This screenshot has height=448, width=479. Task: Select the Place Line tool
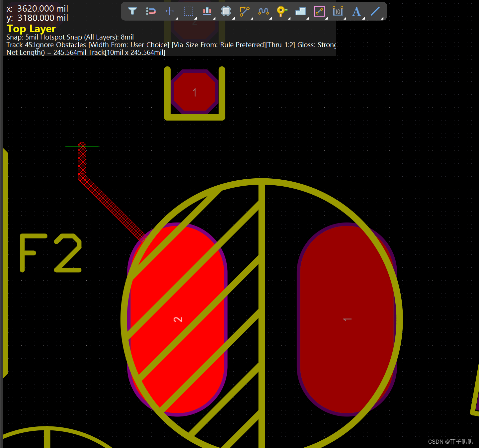[375, 11]
